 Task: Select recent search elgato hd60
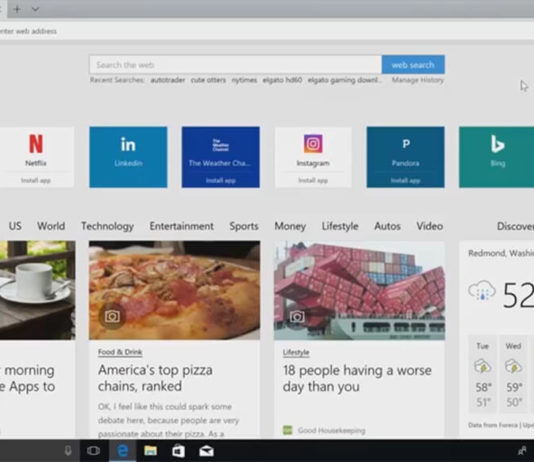(x=282, y=80)
